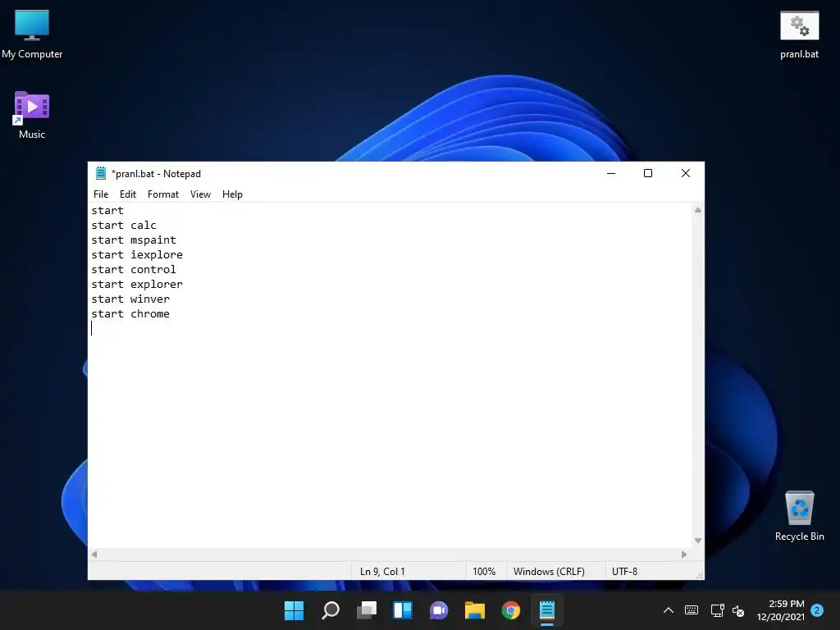Open the Windows Start button
The width and height of the screenshot is (840, 630).
coord(294,610)
